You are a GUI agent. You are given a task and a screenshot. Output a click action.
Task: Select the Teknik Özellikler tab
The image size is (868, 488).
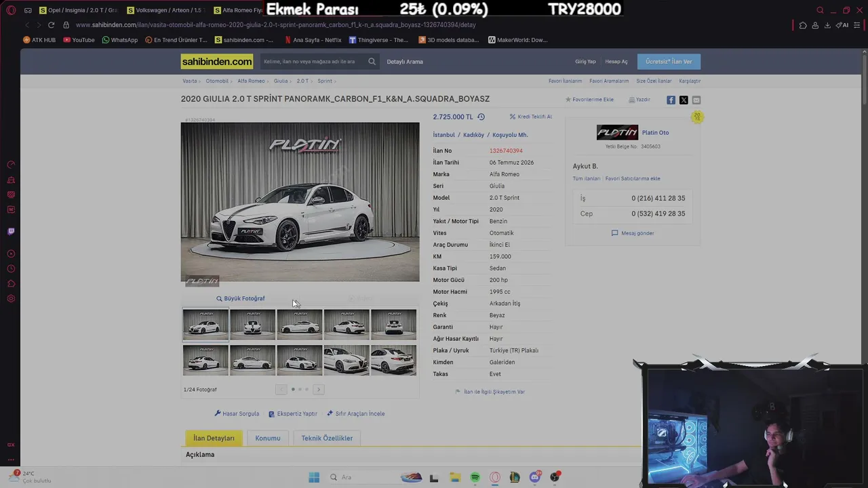click(327, 438)
